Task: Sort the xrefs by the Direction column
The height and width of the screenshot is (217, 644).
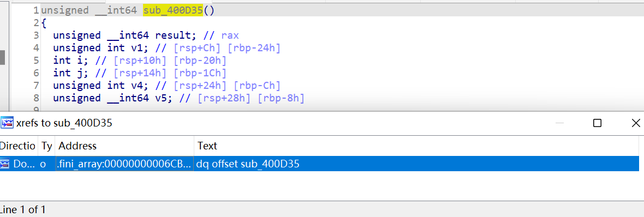Action: coord(19,146)
